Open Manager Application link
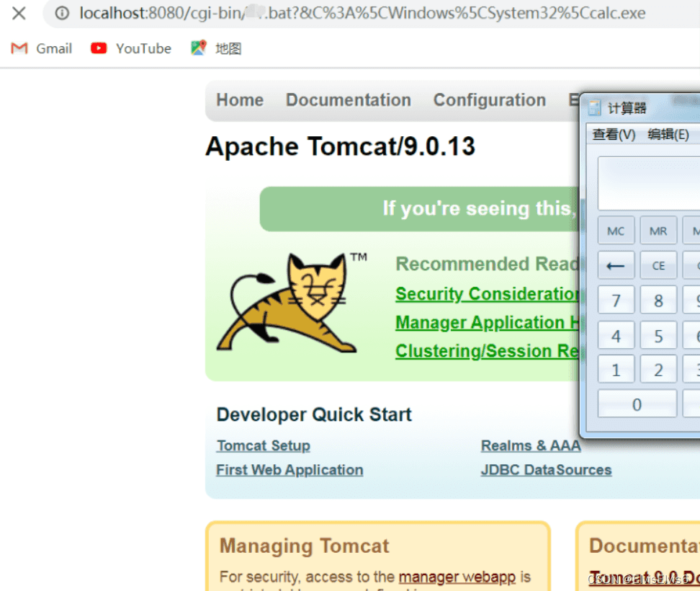This screenshot has height=591, width=700. click(x=487, y=322)
